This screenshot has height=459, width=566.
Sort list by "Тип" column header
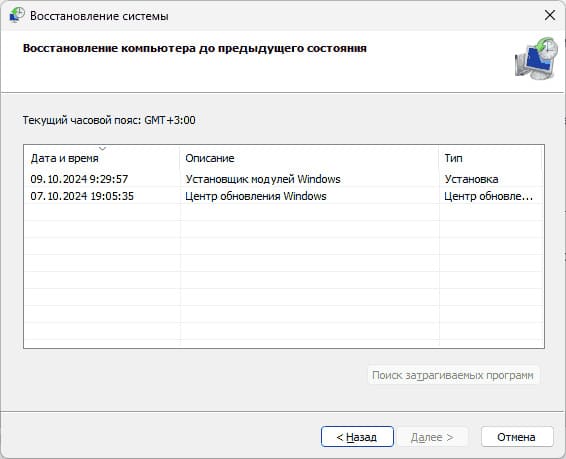(491, 158)
